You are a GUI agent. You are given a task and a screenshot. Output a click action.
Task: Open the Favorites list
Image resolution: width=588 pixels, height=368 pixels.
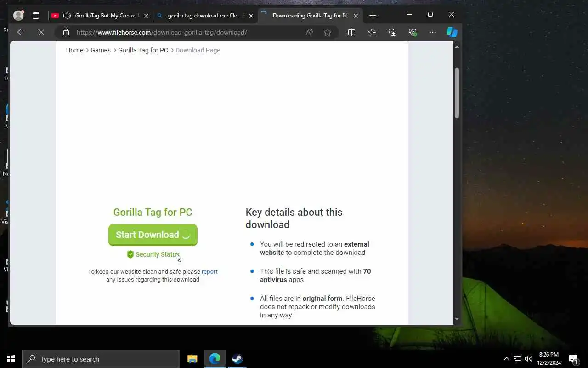[x=372, y=32]
